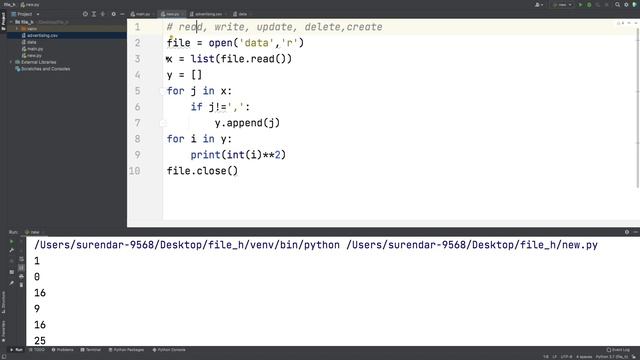640x360 pixels.
Task: Click collapse all icon in Project panel toolbar
Action: [103, 14]
